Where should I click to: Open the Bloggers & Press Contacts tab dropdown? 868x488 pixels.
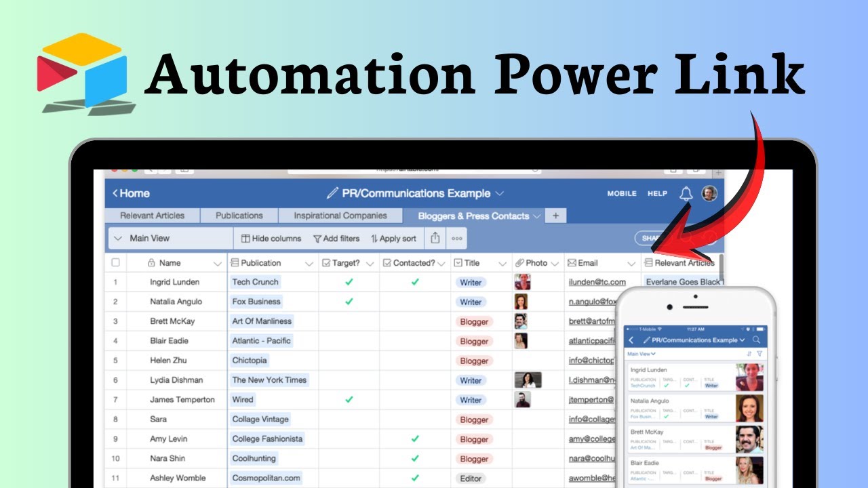click(537, 216)
